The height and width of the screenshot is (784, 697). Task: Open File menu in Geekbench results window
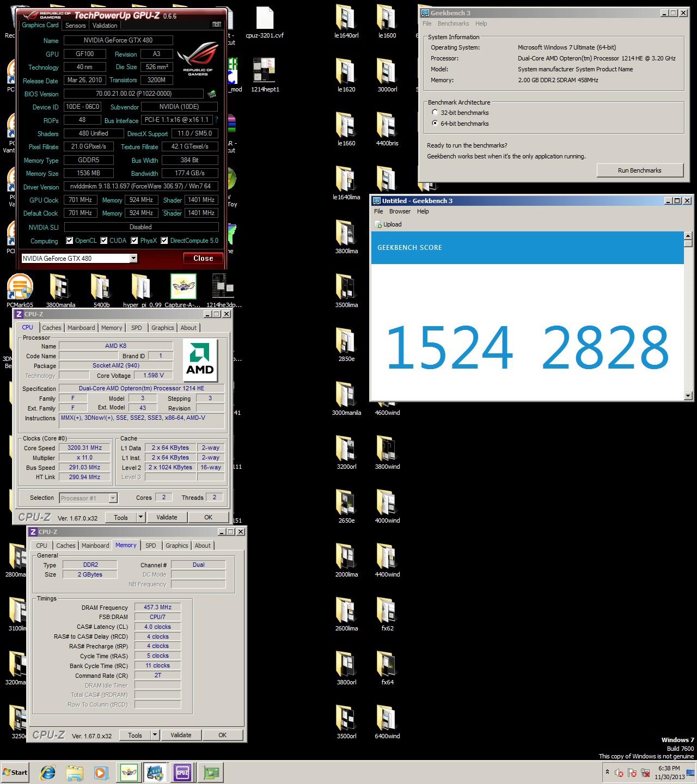(378, 211)
